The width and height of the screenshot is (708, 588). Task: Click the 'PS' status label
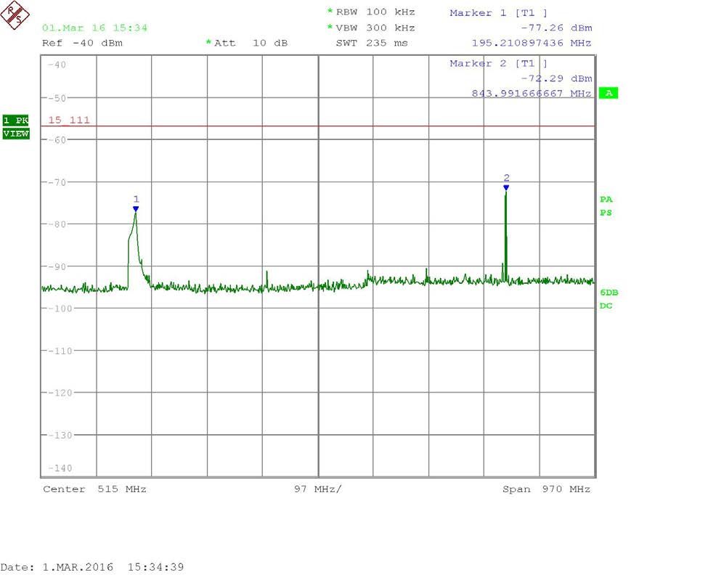tap(606, 213)
